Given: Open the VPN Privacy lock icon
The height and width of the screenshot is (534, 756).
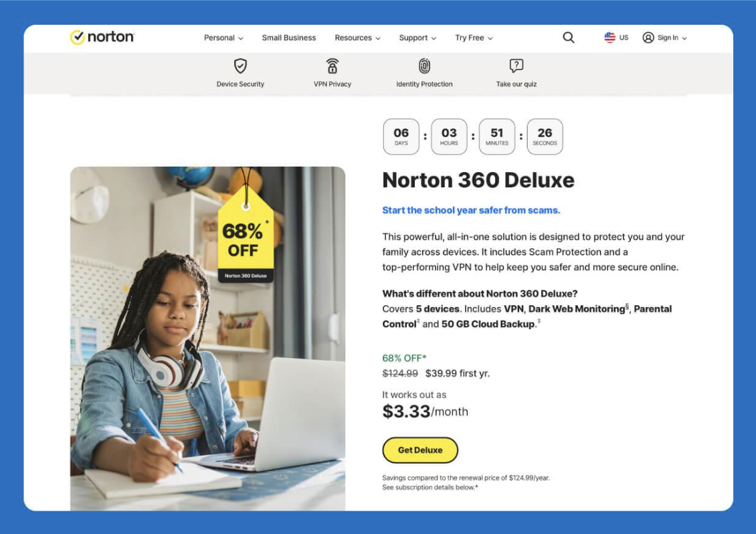Looking at the screenshot, I should pos(333,66).
